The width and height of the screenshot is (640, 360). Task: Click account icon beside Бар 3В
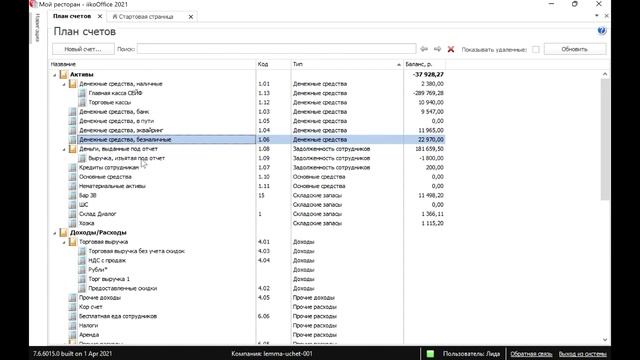[x=73, y=195]
